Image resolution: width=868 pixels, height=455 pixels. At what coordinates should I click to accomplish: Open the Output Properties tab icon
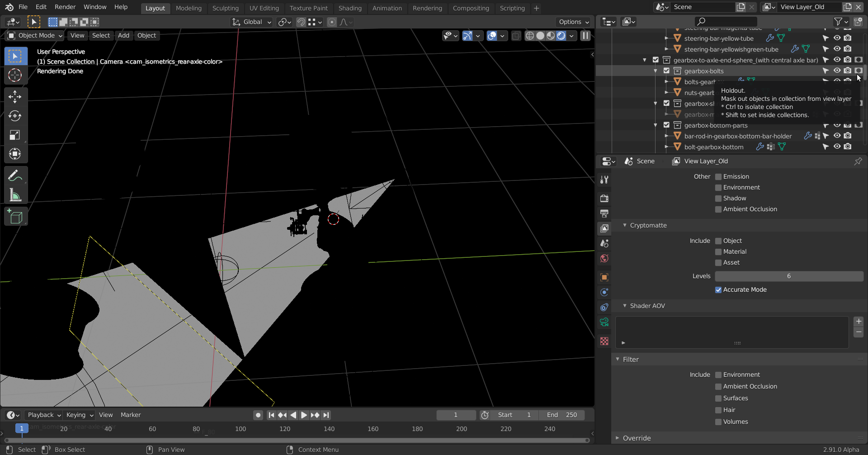coord(604,213)
